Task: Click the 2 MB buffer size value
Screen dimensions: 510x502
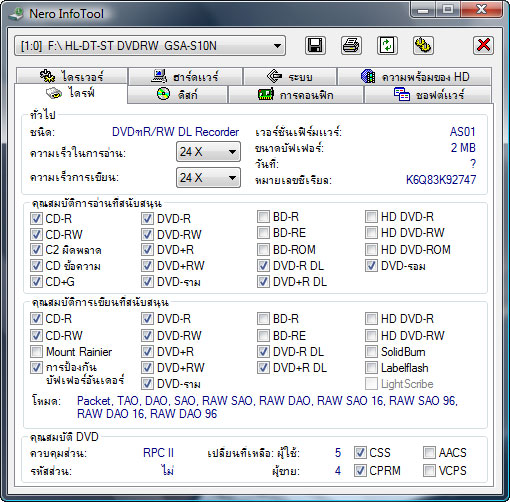Action: pos(463,148)
